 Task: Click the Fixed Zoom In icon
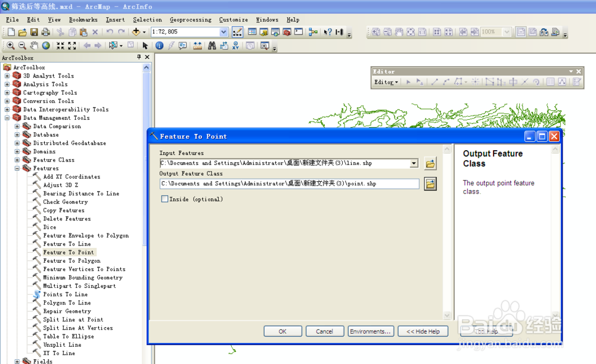(x=60, y=46)
